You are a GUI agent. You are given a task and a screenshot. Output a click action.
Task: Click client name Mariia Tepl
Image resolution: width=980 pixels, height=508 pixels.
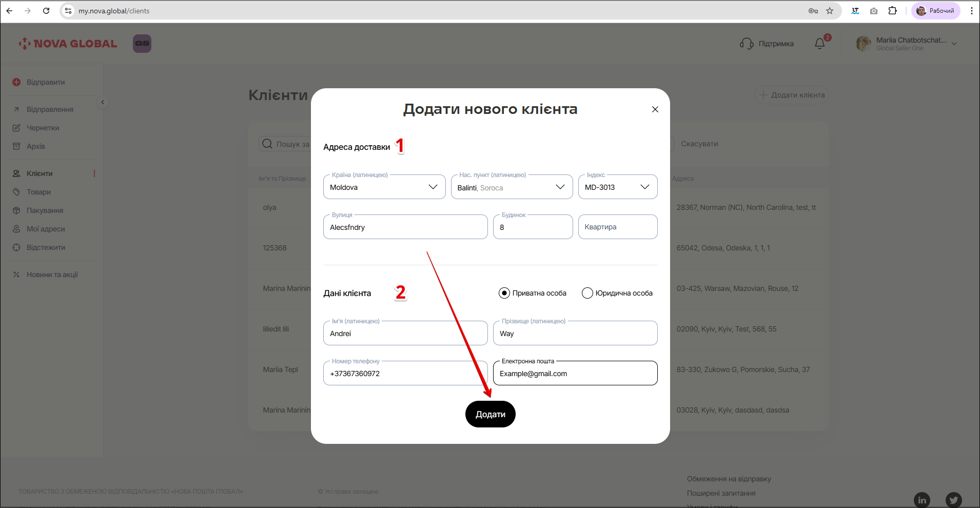281,369
